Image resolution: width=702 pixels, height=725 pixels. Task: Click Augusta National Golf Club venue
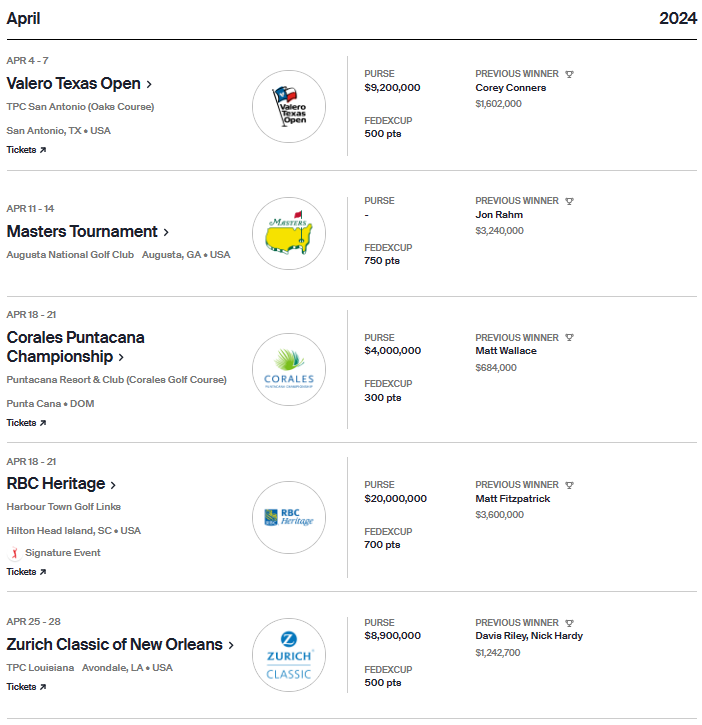coord(70,255)
